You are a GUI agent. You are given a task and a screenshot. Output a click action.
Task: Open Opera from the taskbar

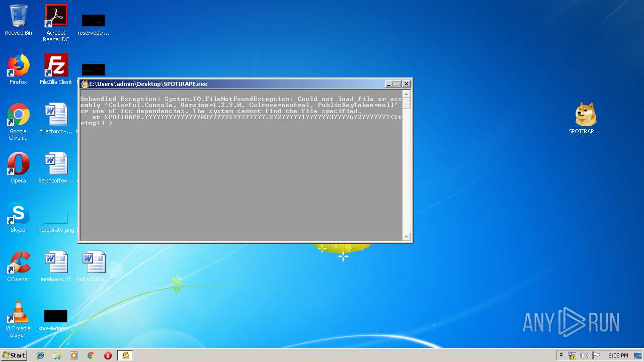108,355
